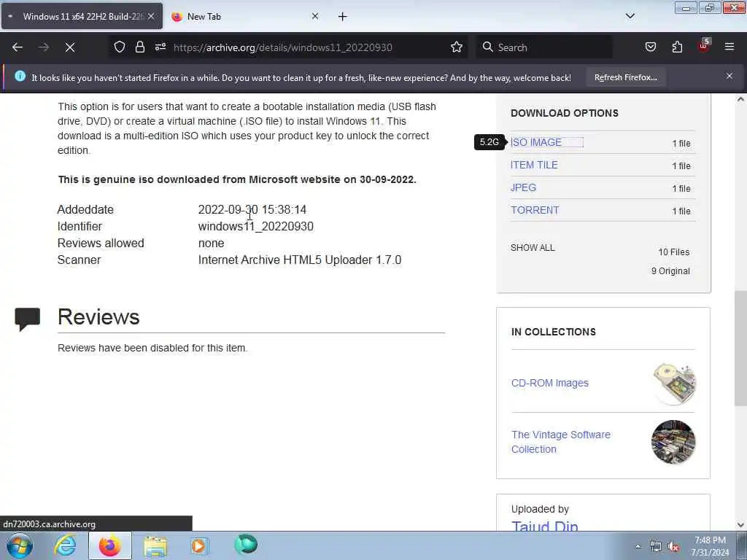Close the New Tab tab

pyautogui.click(x=315, y=16)
